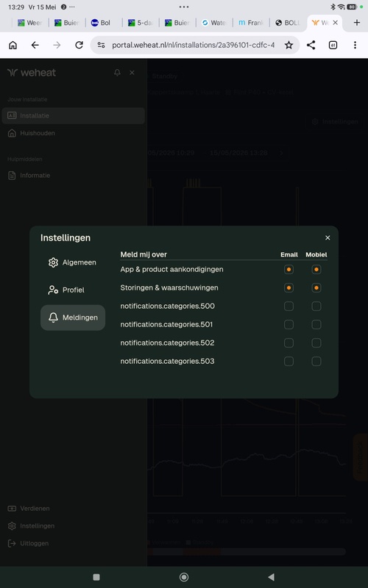Bookmark page with star icon
This screenshot has width=368, height=588.
point(289,45)
